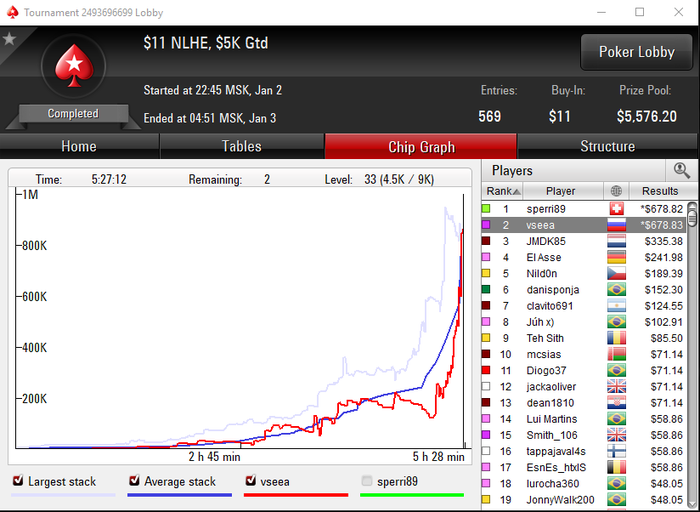Click PokerStars icon in title bar
This screenshot has width=700, height=512.
click(12, 12)
